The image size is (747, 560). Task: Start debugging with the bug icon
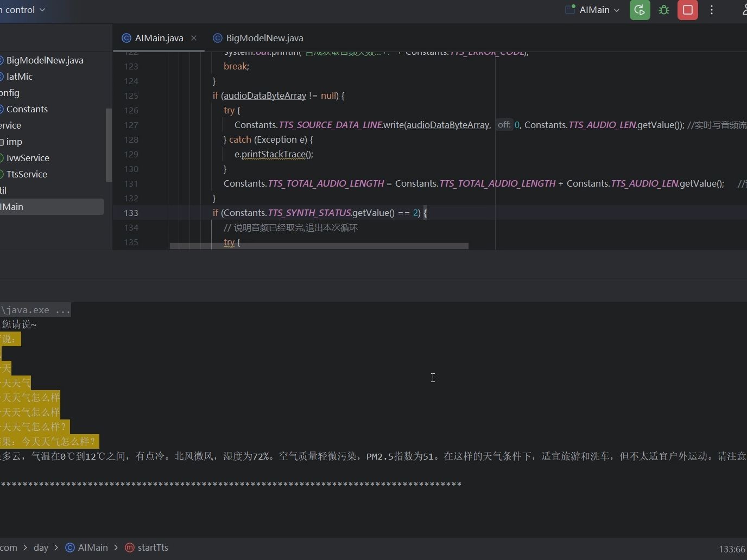click(x=663, y=10)
